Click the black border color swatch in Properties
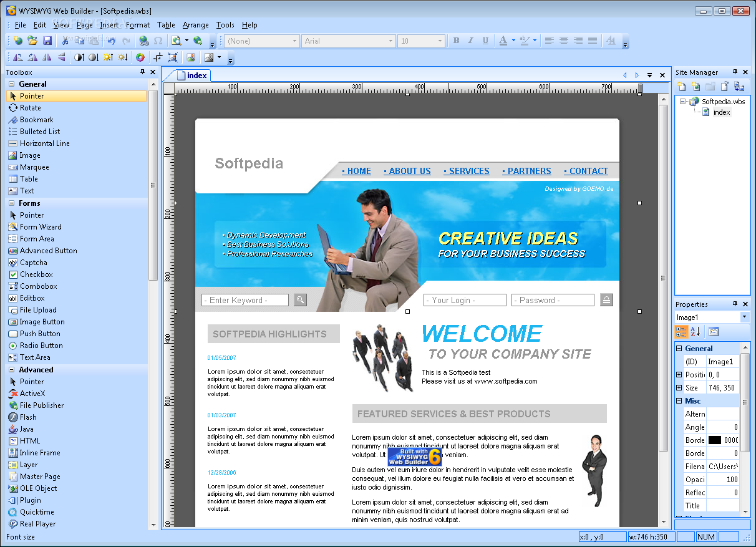756x547 pixels. [715, 440]
